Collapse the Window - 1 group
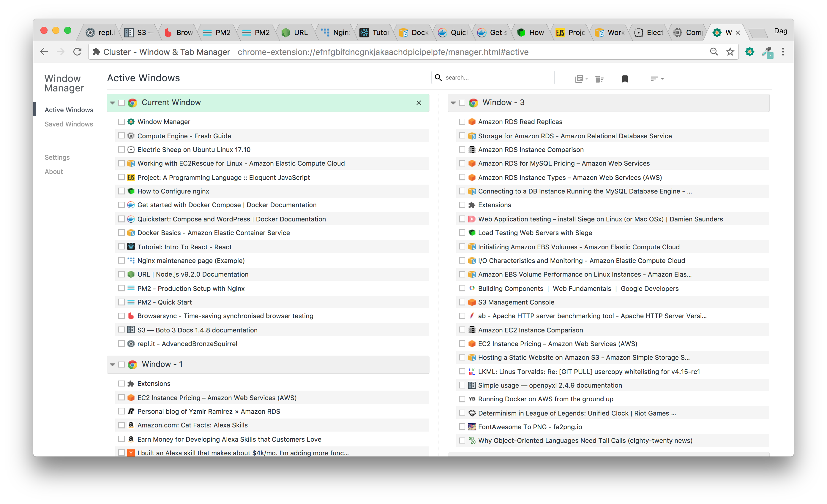The width and height of the screenshot is (827, 504). [x=113, y=364]
